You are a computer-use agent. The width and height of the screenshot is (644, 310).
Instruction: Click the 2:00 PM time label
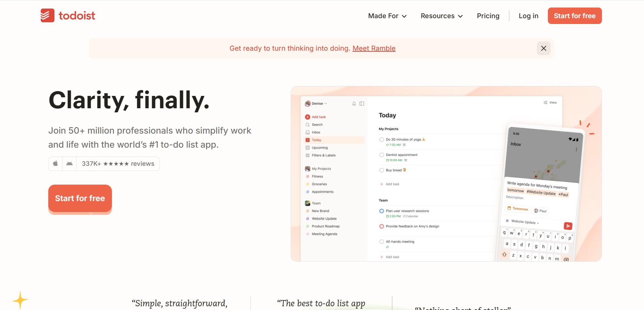pos(394,216)
